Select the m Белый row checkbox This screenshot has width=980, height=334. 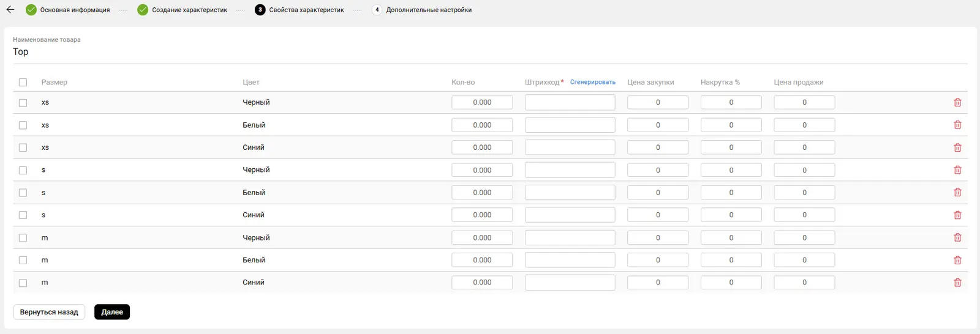(x=23, y=261)
